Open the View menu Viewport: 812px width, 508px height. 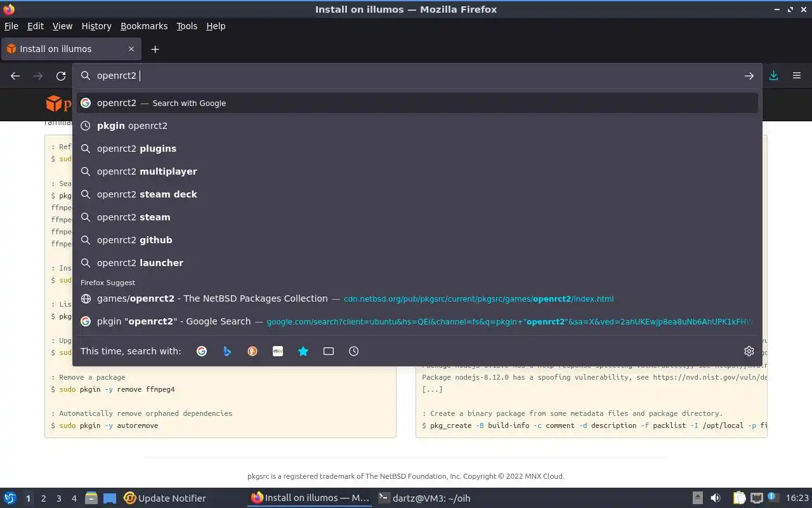[62, 26]
